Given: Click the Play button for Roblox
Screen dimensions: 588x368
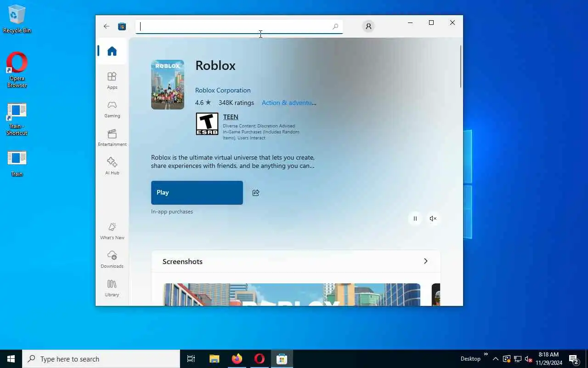Looking at the screenshot, I should click(x=197, y=193).
